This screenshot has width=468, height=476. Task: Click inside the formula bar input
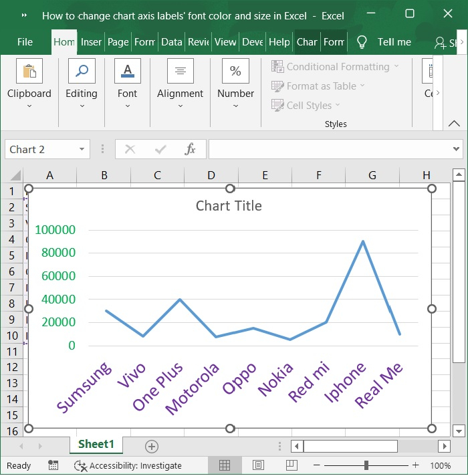click(x=330, y=149)
